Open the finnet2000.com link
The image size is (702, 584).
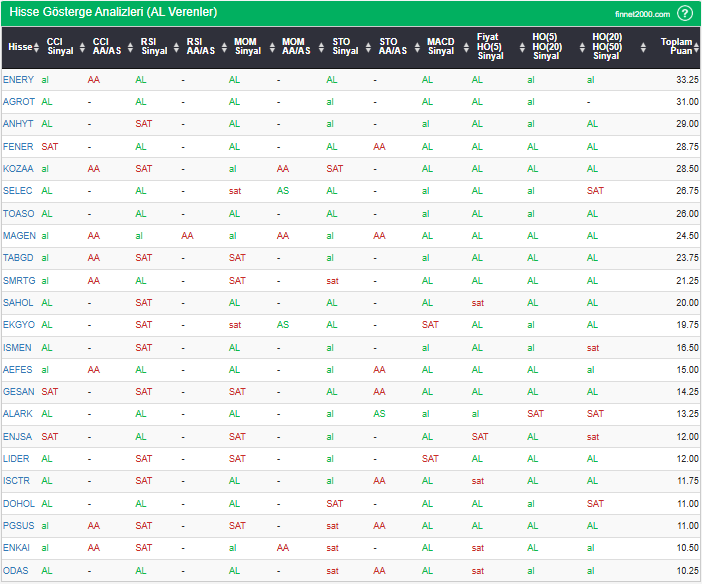(642, 14)
